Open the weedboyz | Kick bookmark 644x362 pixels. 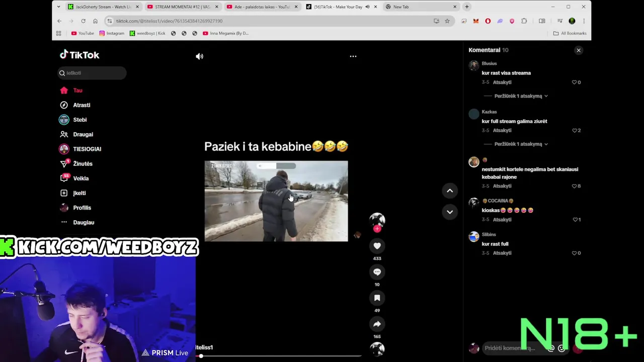[147, 33]
